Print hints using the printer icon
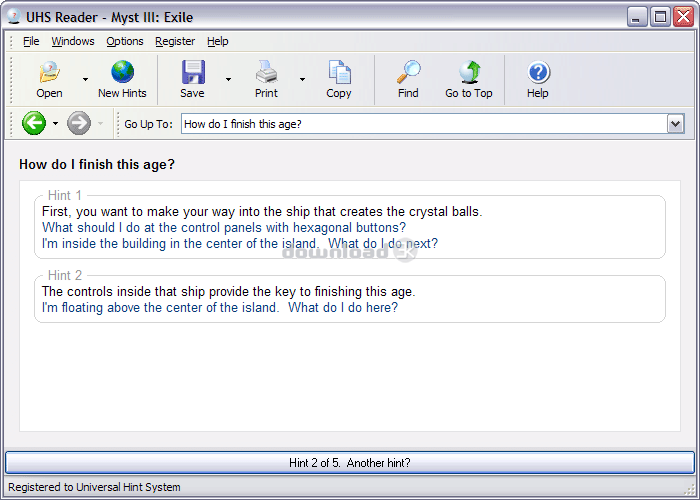700x500 pixels. tap(266, 73)
